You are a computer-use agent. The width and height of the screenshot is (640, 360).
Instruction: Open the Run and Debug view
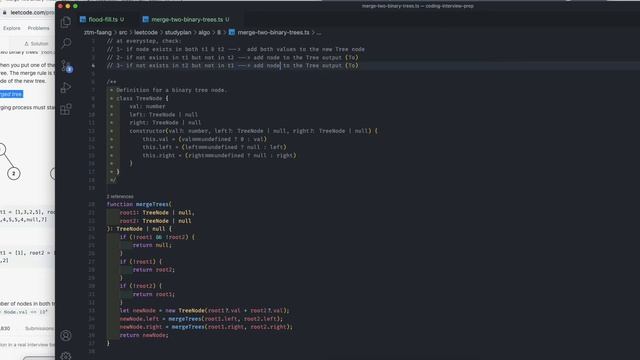[x=66, y=87]
